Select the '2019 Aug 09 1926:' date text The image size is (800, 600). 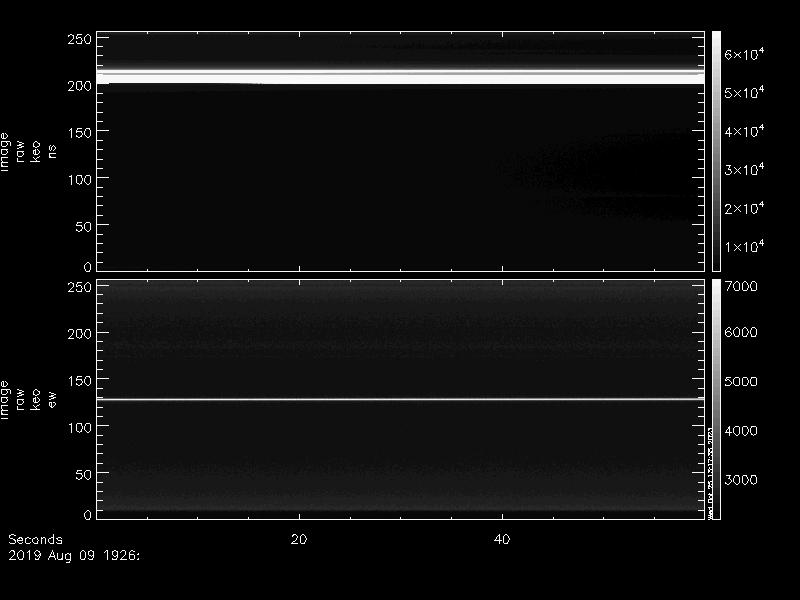point(73,555)
